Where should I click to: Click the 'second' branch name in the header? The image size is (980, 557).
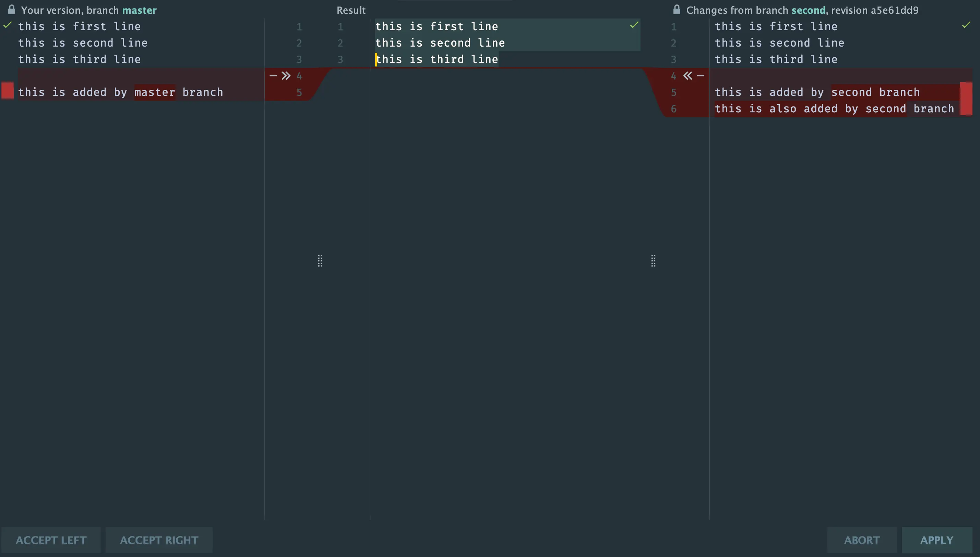(808, 10)
